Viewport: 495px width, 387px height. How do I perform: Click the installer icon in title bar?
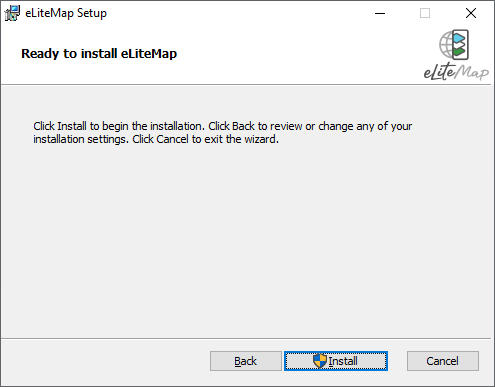tap(12, 13)
